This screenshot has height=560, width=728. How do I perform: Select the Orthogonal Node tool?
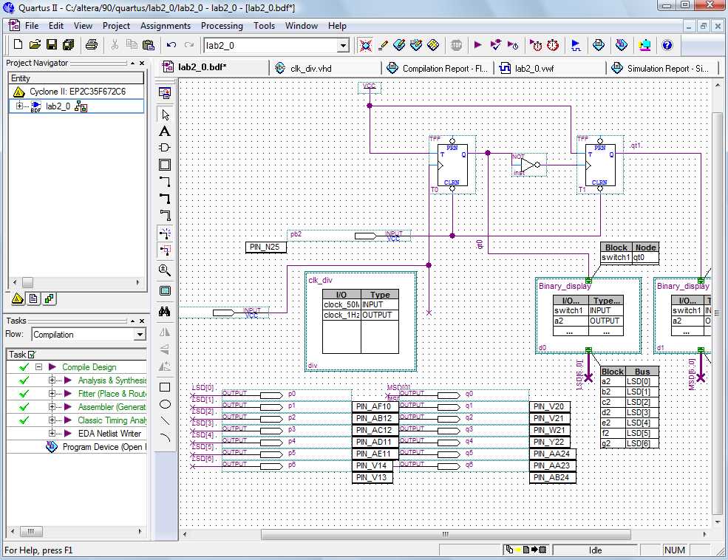165,181
